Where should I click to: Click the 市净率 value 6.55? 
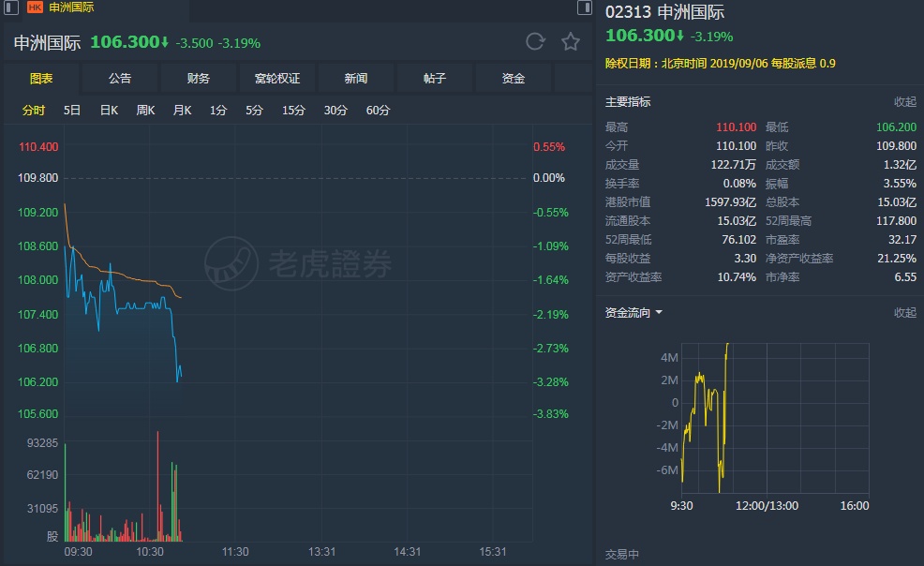[x=905, y=277]
